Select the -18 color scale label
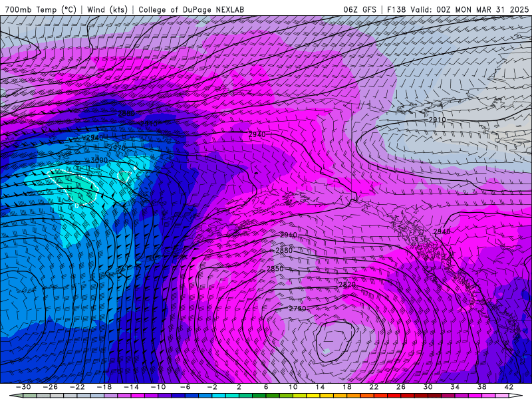This screenshot has height=399, width=532. click(104, 387)
